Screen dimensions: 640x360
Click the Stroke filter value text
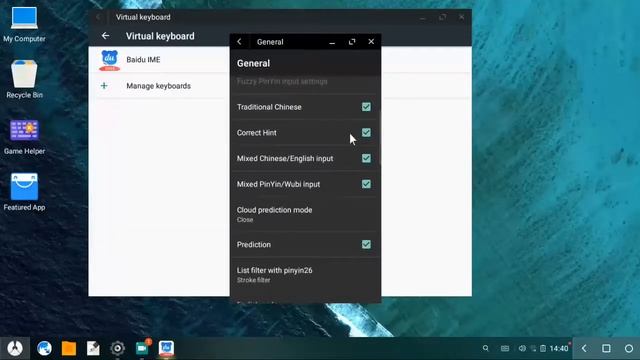(253, 280)
